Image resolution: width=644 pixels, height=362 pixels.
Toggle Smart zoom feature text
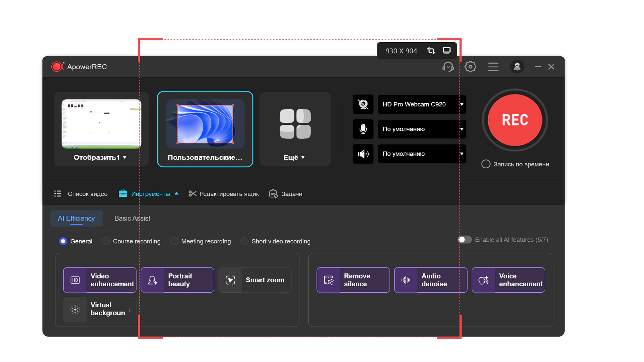(265, 280)
